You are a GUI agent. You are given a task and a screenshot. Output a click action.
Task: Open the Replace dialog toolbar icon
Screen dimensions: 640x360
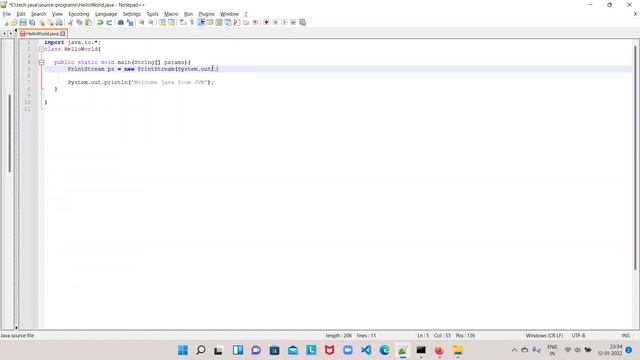[x=130, y=22]
